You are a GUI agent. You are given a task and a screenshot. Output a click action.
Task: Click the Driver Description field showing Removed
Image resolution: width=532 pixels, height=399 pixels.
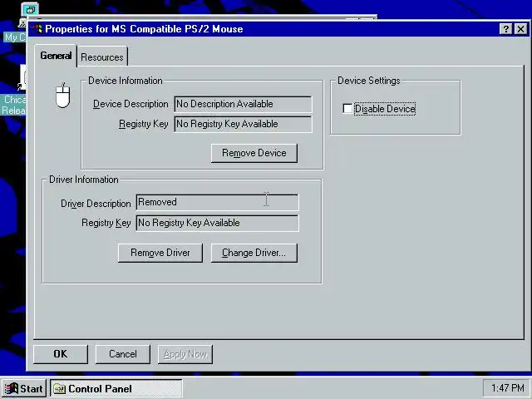point(217,202)
